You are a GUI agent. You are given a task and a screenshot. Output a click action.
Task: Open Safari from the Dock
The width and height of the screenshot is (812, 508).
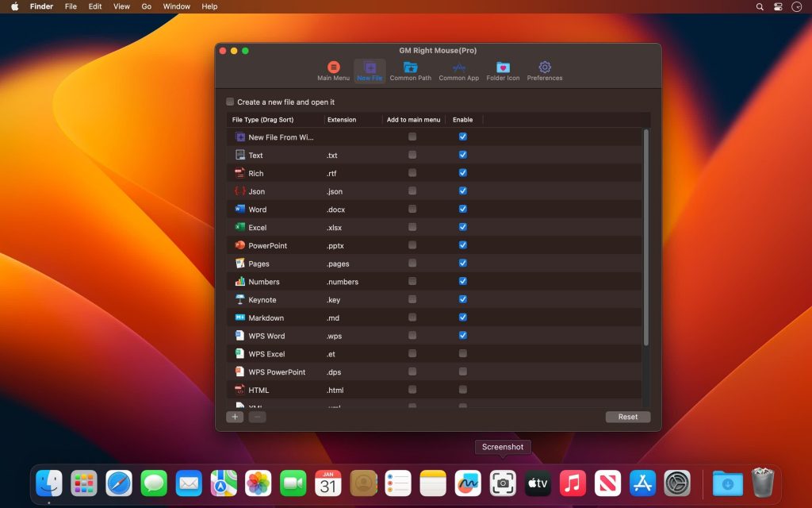pyautogui.click(x=119, y=482)
